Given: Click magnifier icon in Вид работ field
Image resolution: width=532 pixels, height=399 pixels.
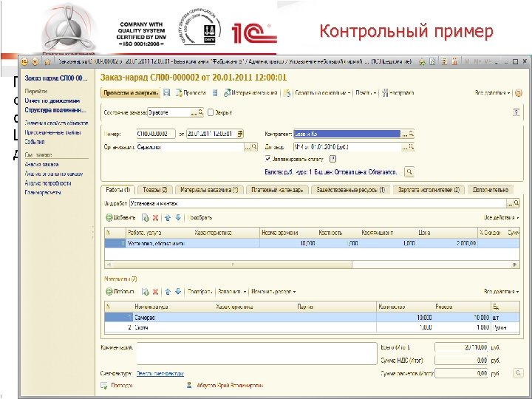Looking at the screenshot, I should tap(516, 203).
